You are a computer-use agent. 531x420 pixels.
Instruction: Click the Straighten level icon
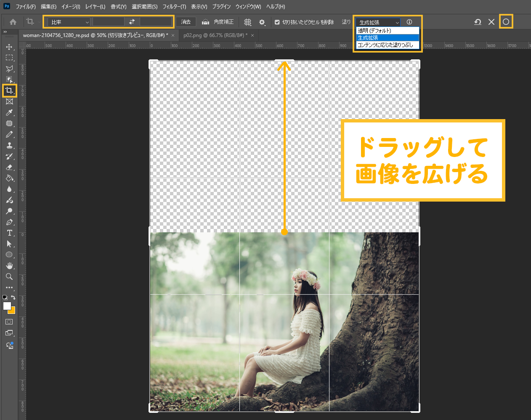point(205,22)
